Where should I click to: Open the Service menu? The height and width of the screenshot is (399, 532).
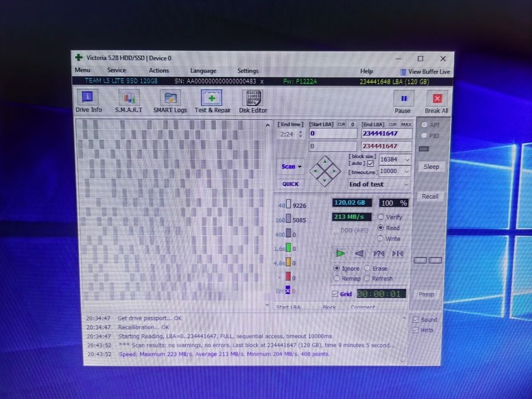point(116,70)
